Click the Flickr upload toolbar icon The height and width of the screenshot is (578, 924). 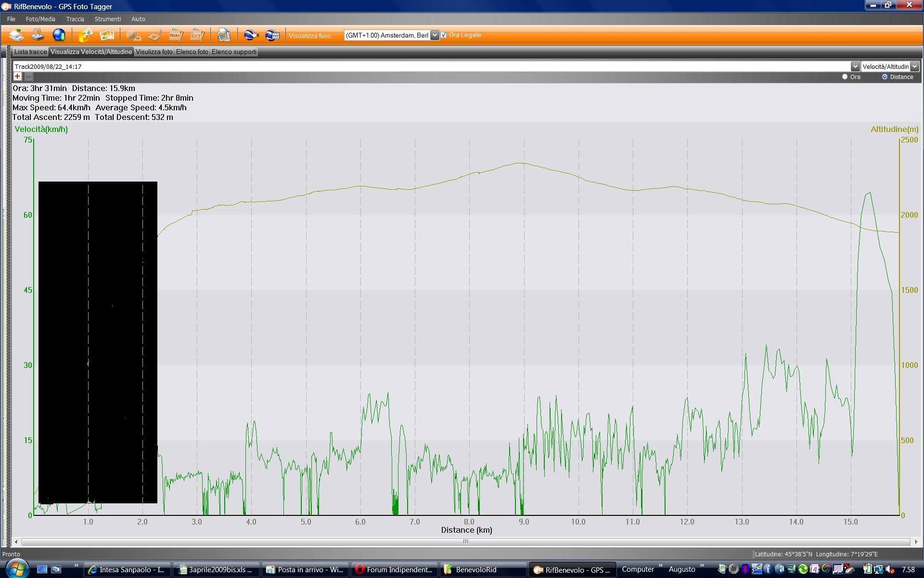click(x=176, y=35)
